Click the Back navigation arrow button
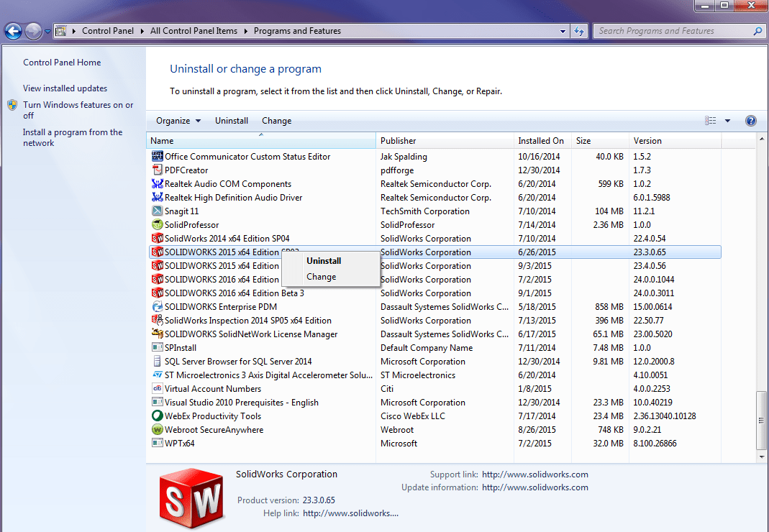The image size is (769, 532). [13, 32]
